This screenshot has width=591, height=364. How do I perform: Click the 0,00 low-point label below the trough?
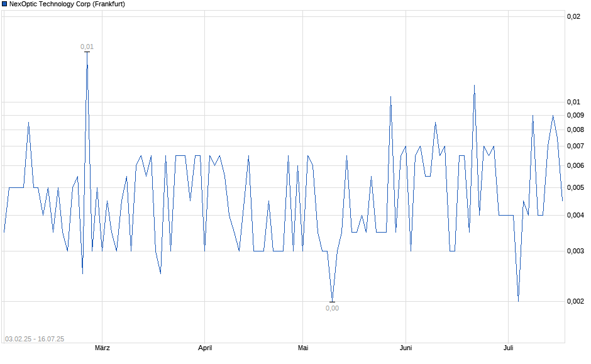332,308
